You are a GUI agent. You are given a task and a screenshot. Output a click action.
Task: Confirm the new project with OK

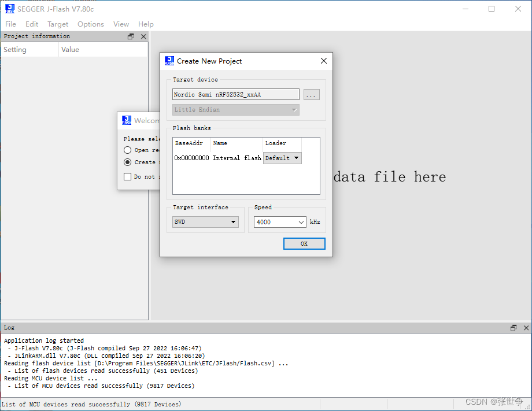click(304, 243)
